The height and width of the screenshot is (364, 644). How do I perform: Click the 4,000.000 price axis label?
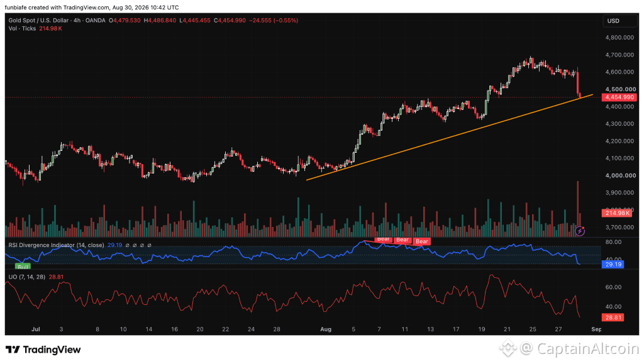click(619, 175)
